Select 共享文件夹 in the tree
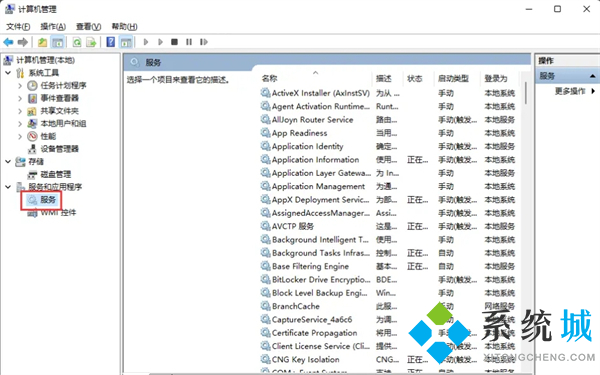This screenshot has width=600, height=375. coord(59,111)
